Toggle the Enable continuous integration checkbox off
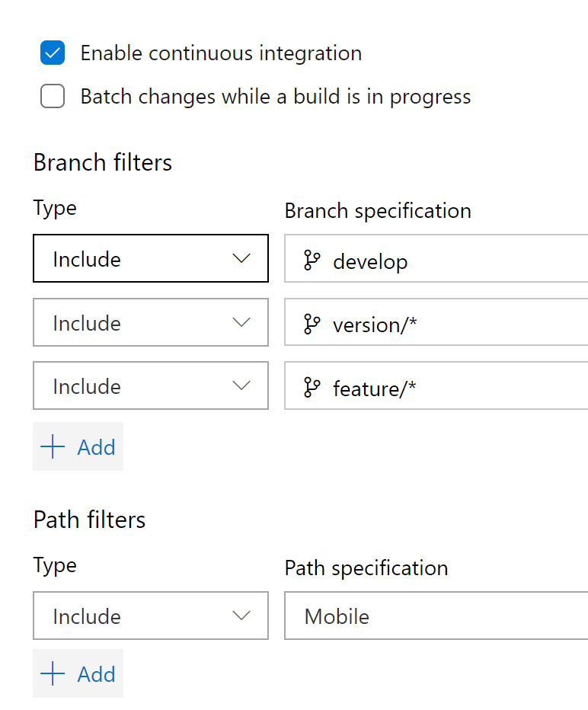This screenshot has height=710, width=588. tap(52, 53)
